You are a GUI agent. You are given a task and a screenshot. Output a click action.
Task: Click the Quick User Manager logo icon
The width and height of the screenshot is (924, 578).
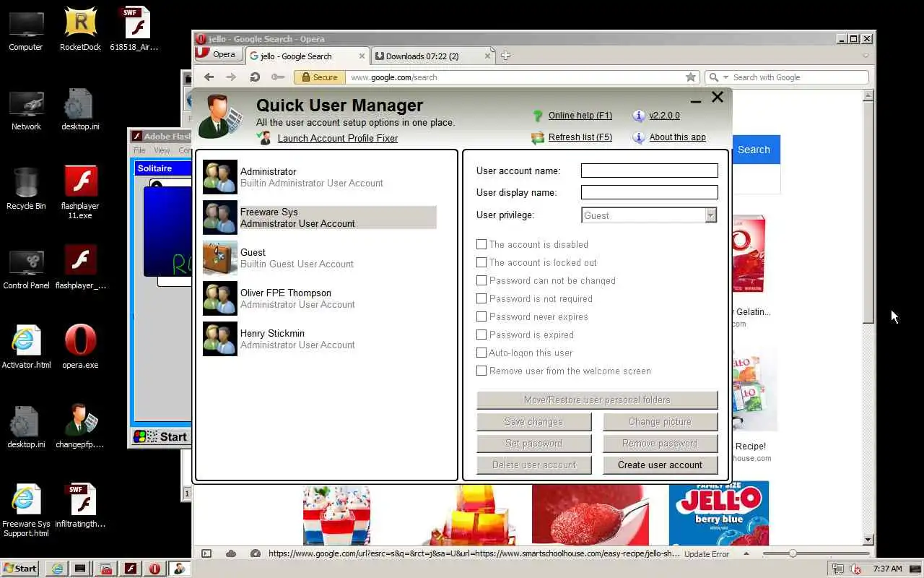point(221,116)
